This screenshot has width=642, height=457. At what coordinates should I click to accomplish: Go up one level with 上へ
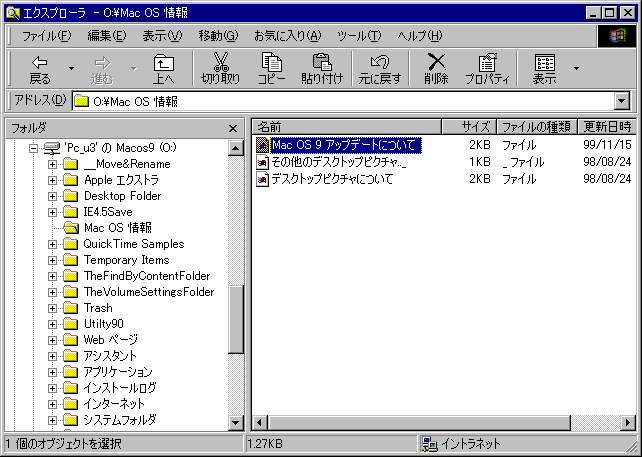point(164,69)
